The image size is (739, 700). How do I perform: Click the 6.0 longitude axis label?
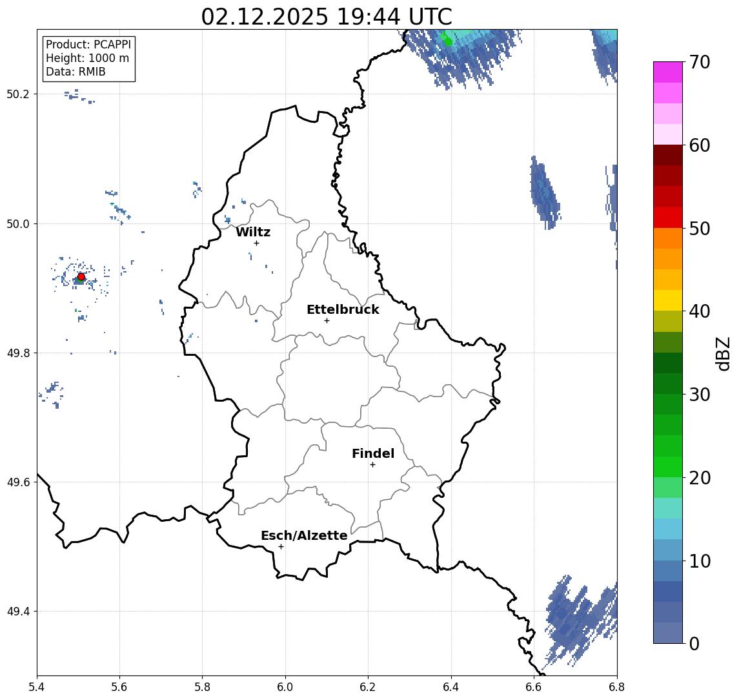[x=285, y=687]
